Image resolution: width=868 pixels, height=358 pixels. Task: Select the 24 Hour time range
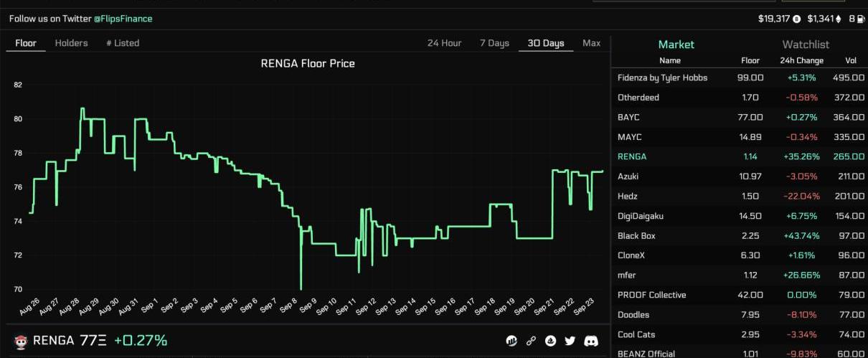click(444, 43)
